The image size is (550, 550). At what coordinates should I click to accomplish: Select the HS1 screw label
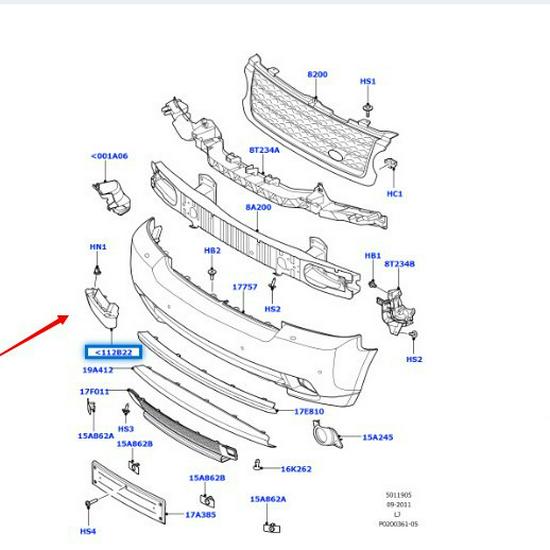point(368,81)
